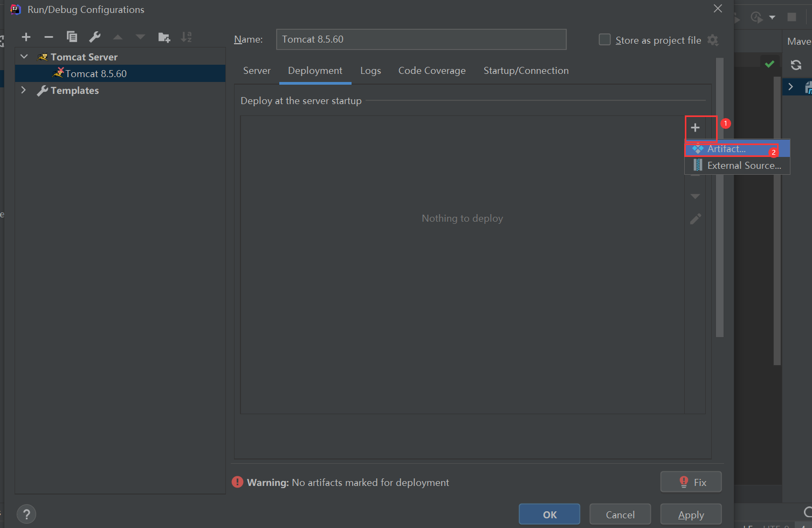Click the Fix warning button

(x=691, y=482)
